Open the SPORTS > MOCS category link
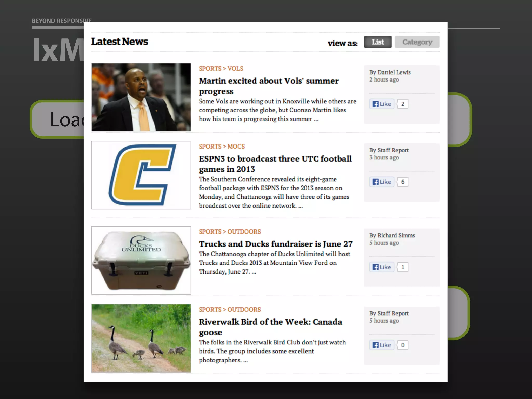 [222, 146]
